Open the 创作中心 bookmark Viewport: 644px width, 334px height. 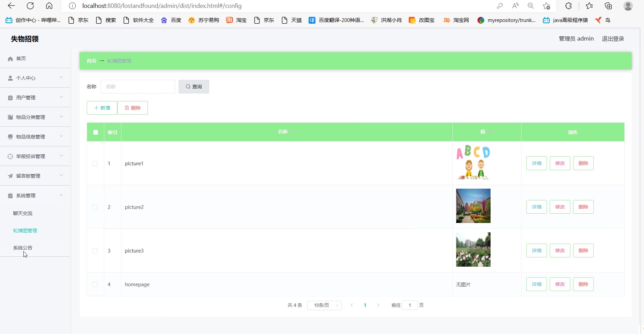coord(33,20)
